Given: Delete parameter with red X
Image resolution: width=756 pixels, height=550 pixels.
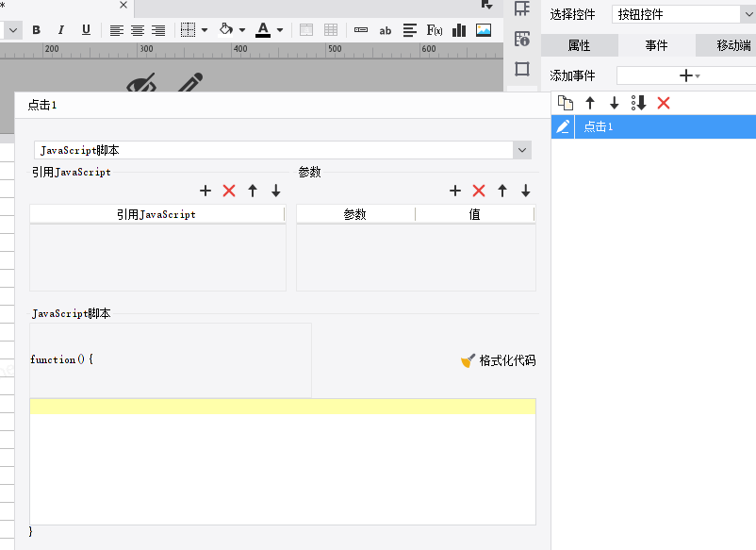Looking at the screenshot, I should coord(479,191).
